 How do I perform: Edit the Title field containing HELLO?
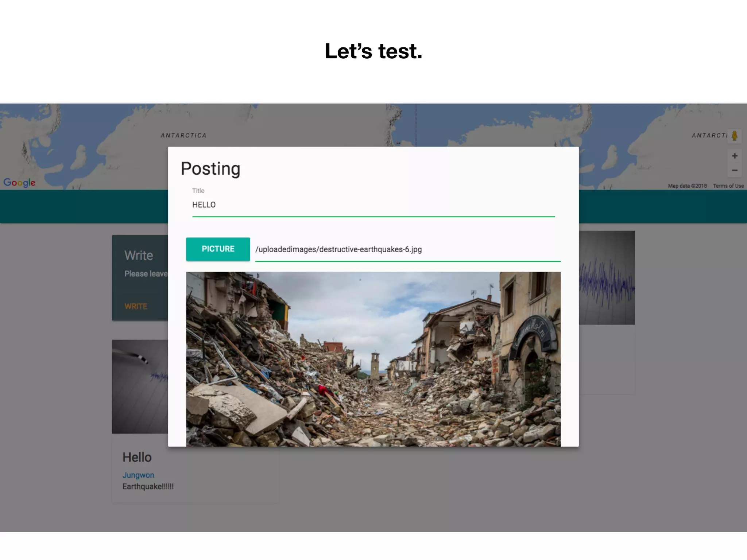pyautogui.click(x=373, y=205)
